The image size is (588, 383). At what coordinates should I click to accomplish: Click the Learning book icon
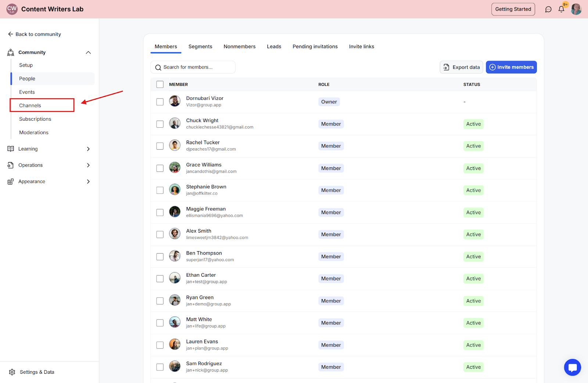tap(11, 149)
